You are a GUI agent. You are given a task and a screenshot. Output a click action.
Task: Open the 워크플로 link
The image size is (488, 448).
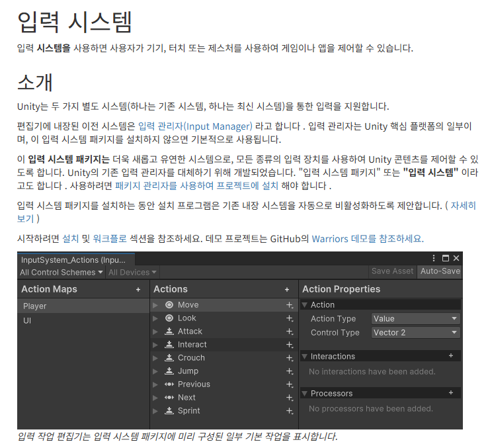coord(110,239)
